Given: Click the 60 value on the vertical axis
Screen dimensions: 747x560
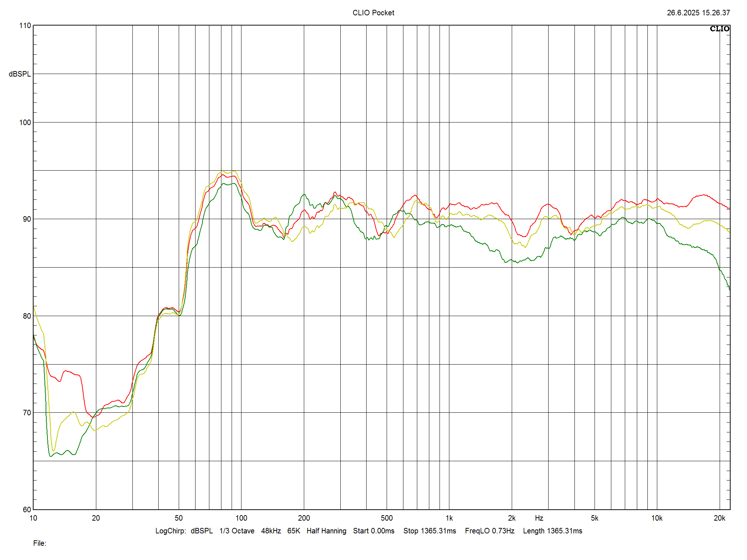Looking at the screenshot, I should (x=27, y=510).
